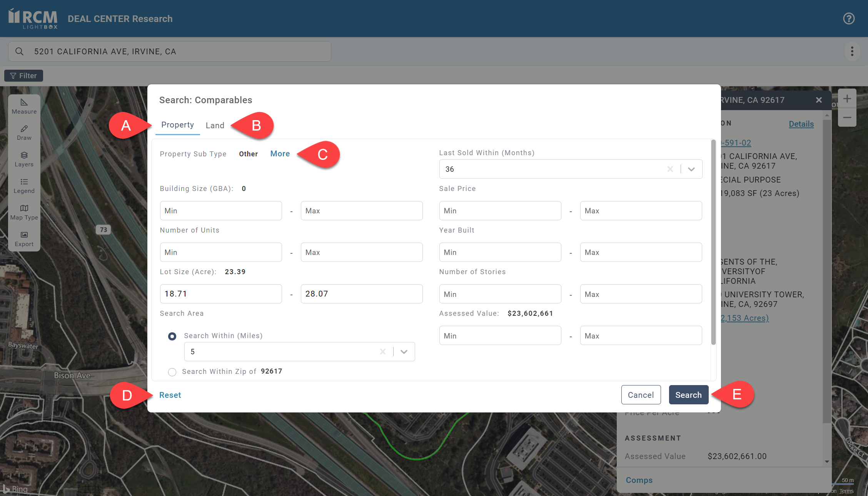Viewport: 868px width, 496px height.
Task: Select Search Within (Miles) radio button
Action: tap(172, 336)
